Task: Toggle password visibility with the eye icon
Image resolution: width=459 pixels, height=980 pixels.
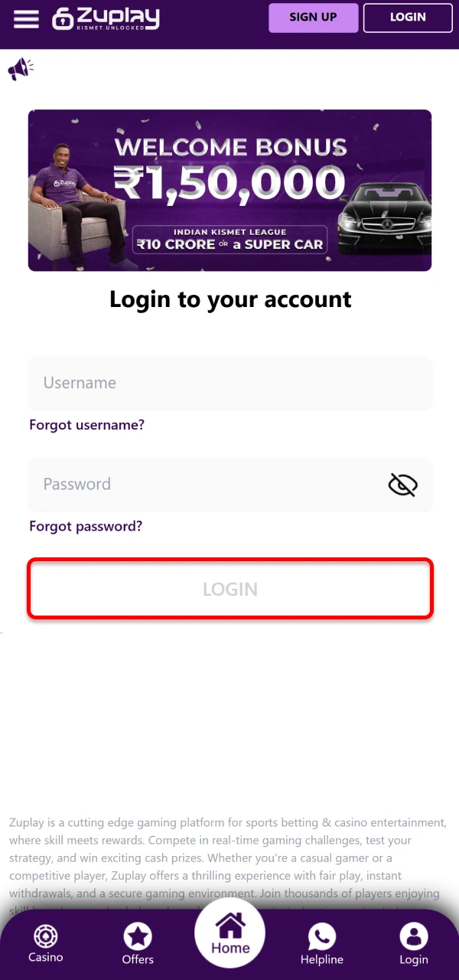Action: [x=403, y=484]
